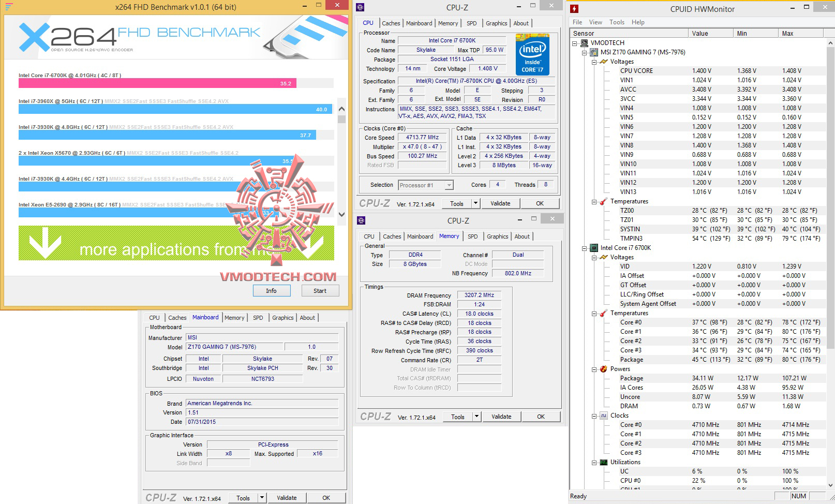Screen dimensions: 835x504
Task: Click the x264 FHD Benchmark title bar icon
Action: 9,7
